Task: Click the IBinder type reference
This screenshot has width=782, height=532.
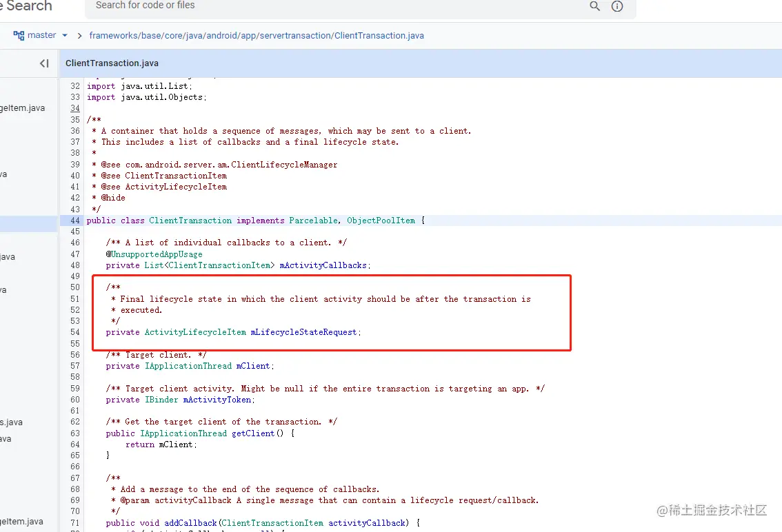Action: [161, 400]
